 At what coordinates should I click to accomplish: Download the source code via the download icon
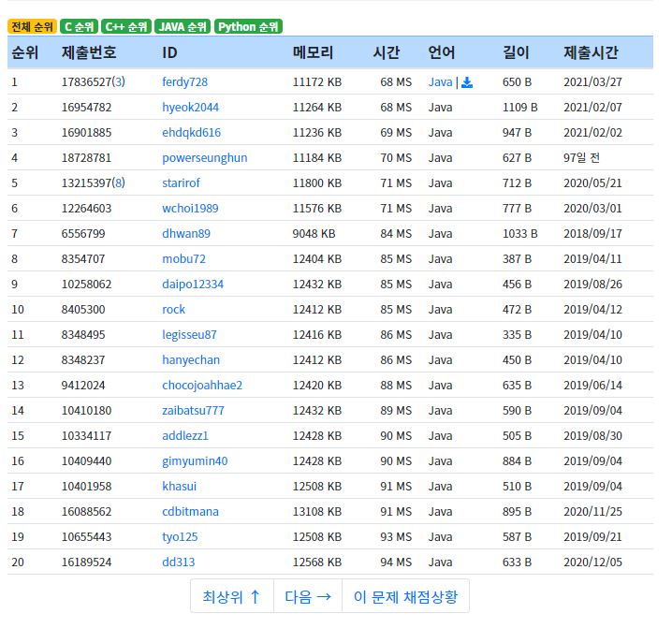point(467,81)
